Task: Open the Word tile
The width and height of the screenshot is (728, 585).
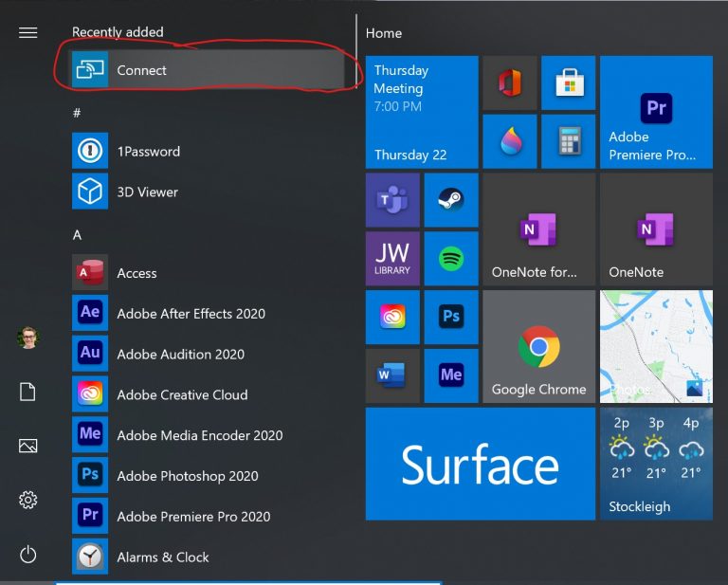Action: click(392, 375)
